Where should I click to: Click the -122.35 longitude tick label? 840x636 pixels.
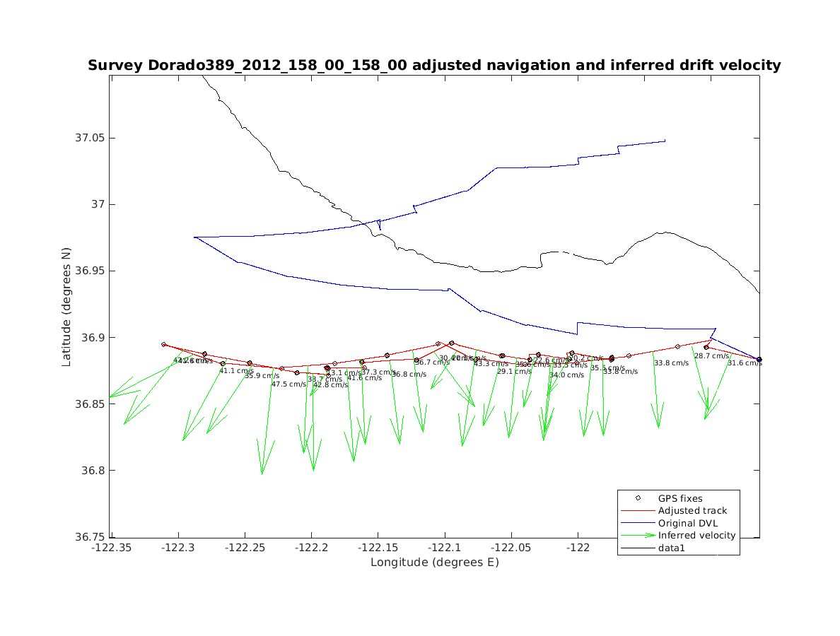coord(112,548)
